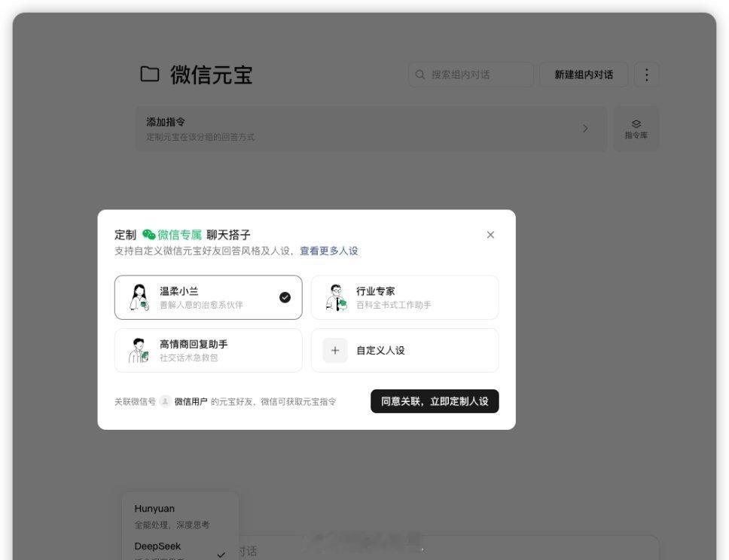Click the DeepSeek selected checkmark
The width and height of the screenshot is (729, 560).
(221, 555)
